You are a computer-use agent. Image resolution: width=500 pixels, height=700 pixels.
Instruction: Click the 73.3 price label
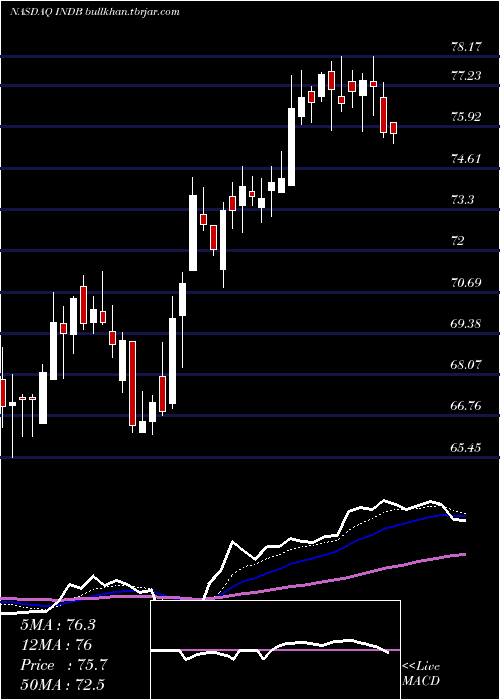(462, 200)
